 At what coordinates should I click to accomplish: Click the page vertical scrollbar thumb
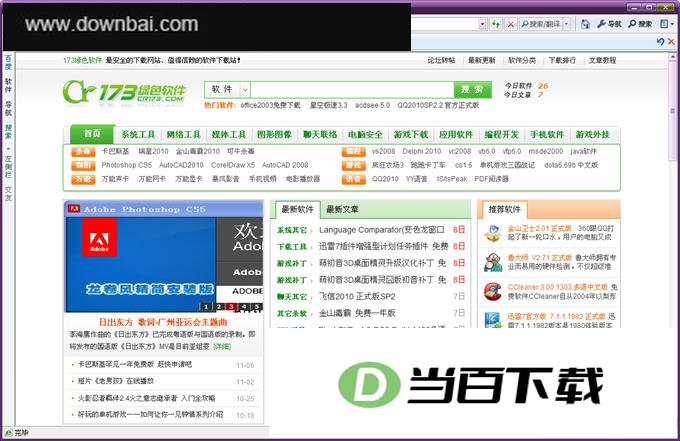click(673, 110)
